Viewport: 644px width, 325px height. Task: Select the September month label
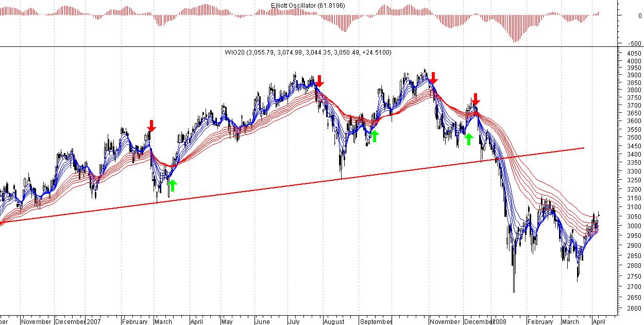[376, 322]
